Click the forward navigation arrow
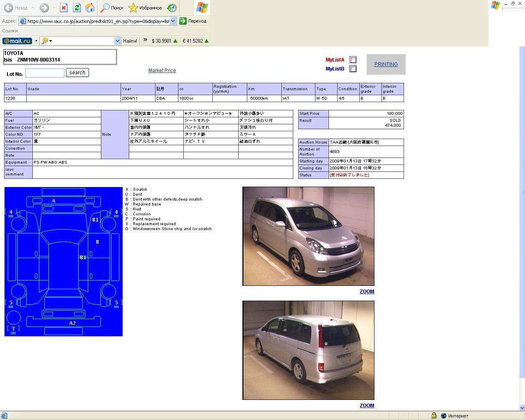 [x=44, y=8]
